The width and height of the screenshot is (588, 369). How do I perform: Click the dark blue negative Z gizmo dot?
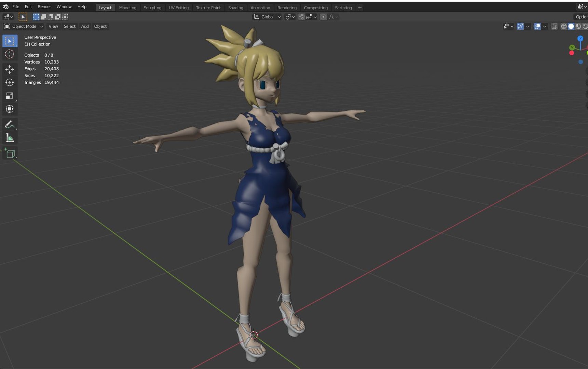[580, 62]
